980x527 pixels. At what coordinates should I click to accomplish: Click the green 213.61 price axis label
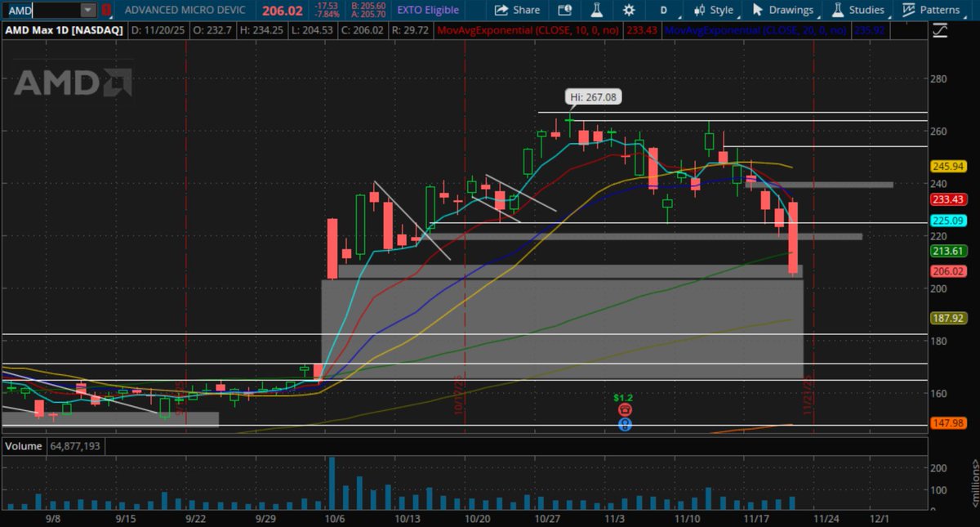[x=949, y=251]
